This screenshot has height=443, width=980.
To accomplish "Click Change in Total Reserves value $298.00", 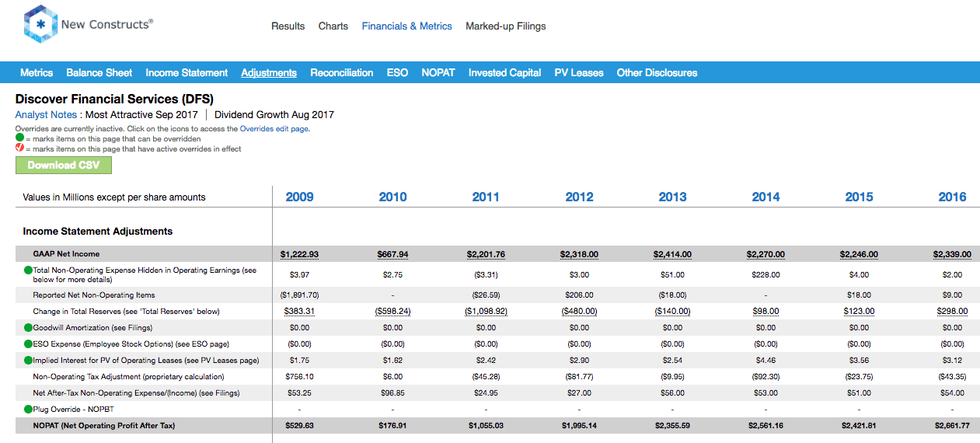I will click(952, 311).
